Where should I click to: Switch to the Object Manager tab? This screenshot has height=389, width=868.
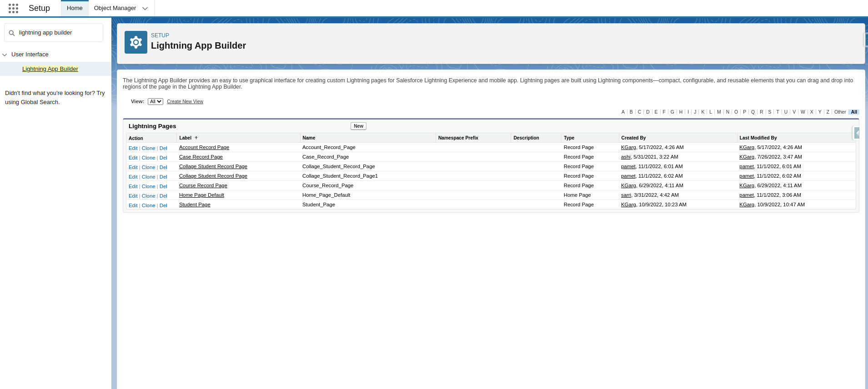[115, 8]
